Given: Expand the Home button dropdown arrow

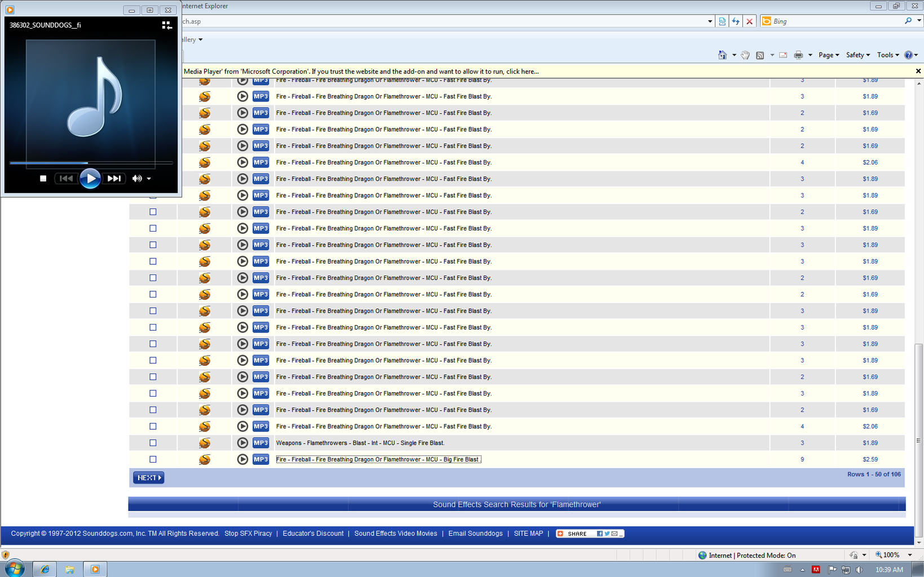Looking at the screenshot, I should click(x=734, y=55).
